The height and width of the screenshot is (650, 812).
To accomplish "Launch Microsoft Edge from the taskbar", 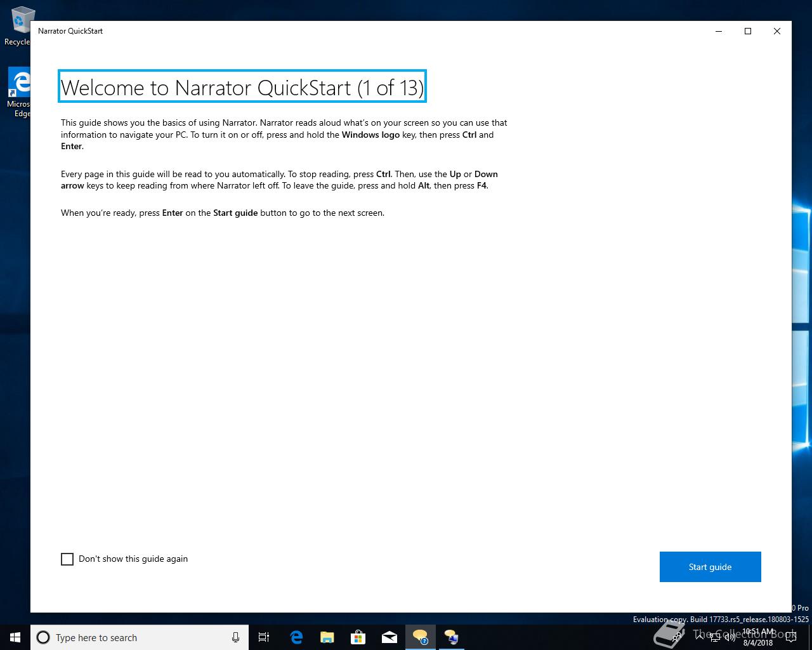I will coord(296,637).
